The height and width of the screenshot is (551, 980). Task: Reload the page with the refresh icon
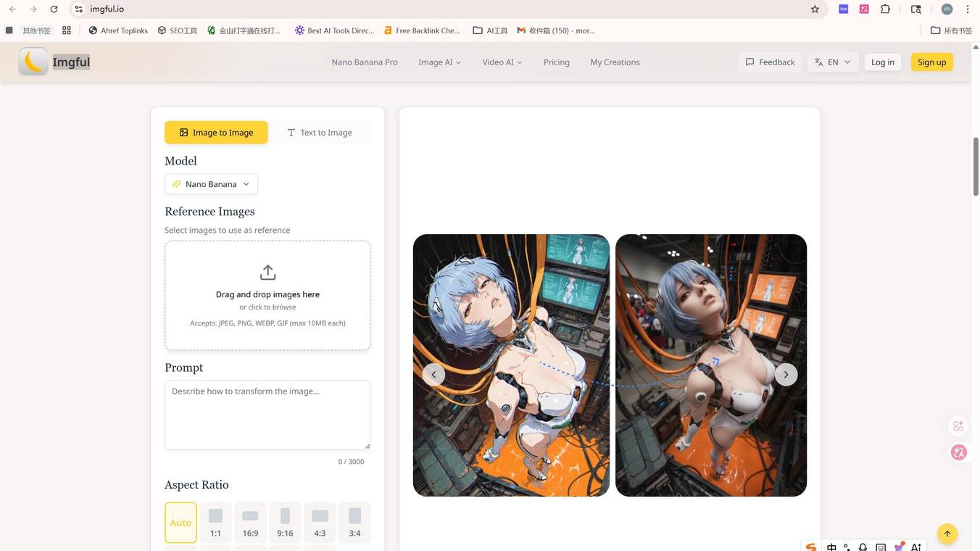(54, 9)
